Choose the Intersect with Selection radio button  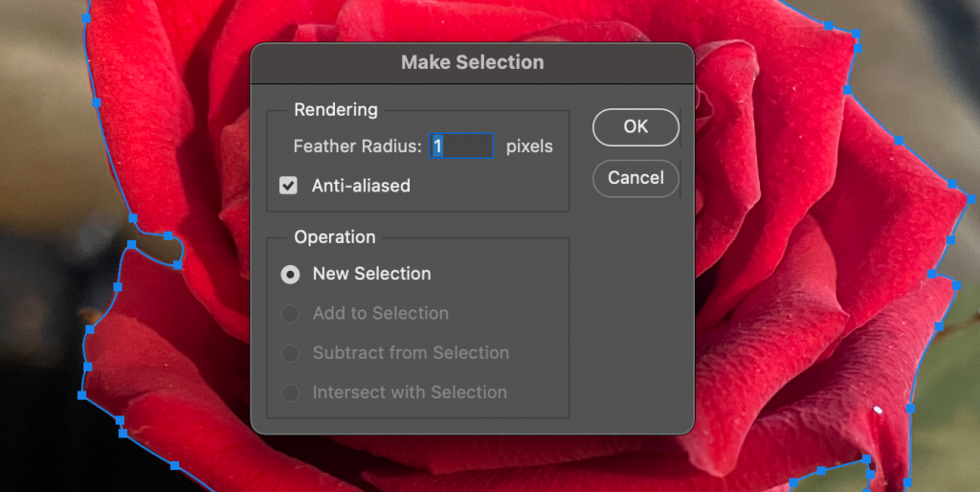point(290,392)
